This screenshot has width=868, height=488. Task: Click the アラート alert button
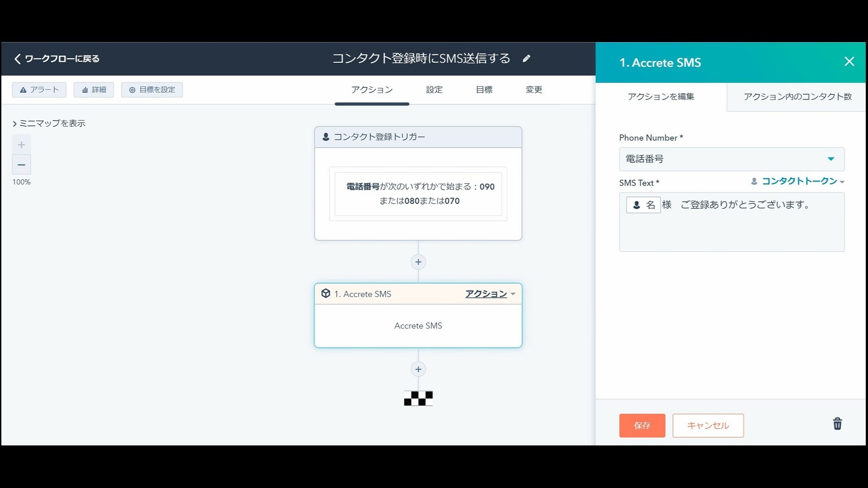[x=39, y=90]
